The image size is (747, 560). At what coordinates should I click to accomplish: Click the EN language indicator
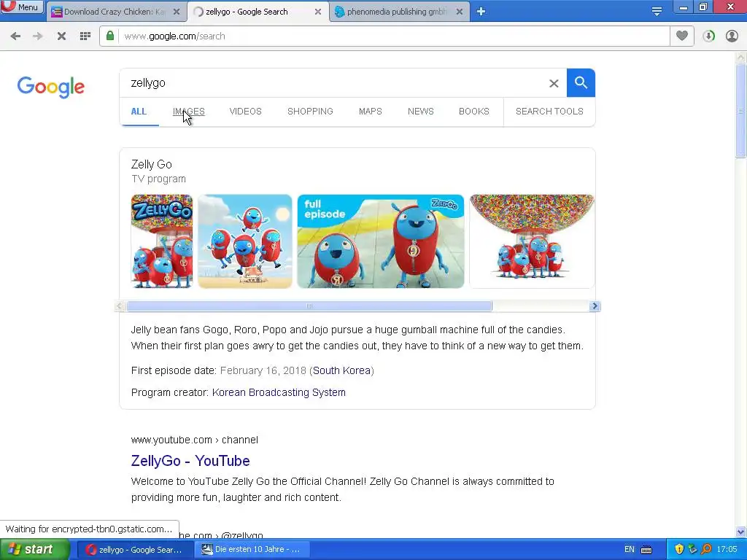(630, 550)
